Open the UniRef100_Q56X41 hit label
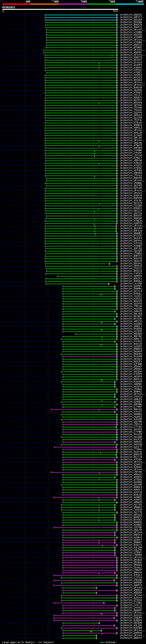 [131, 15]
